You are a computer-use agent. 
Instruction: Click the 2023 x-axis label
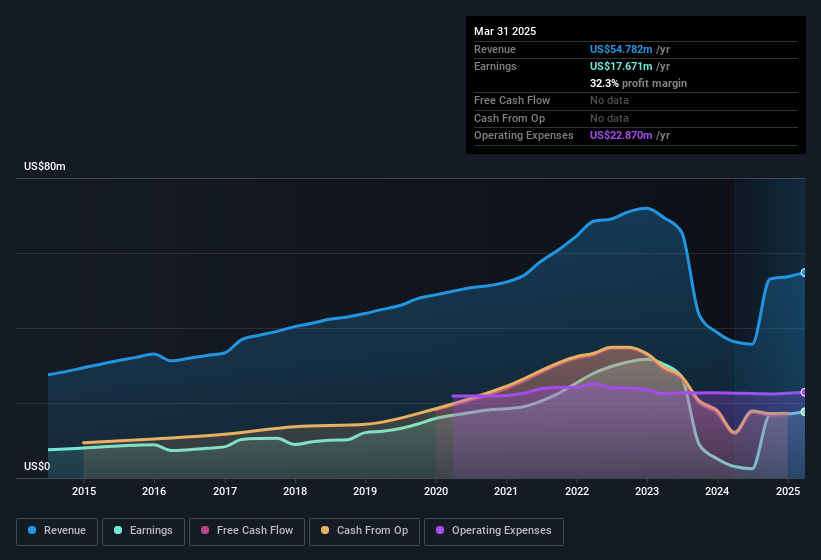(x=647, y=491)
